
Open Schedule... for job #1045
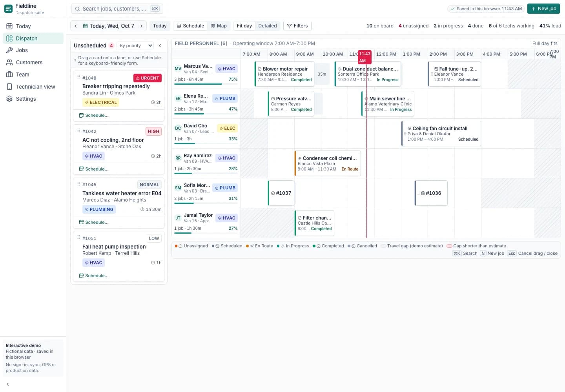(94, 222)
